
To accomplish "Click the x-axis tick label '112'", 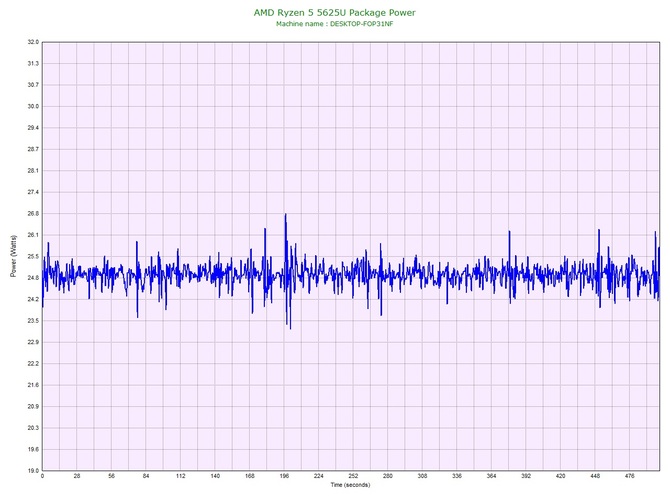I will tap(181, 476).
